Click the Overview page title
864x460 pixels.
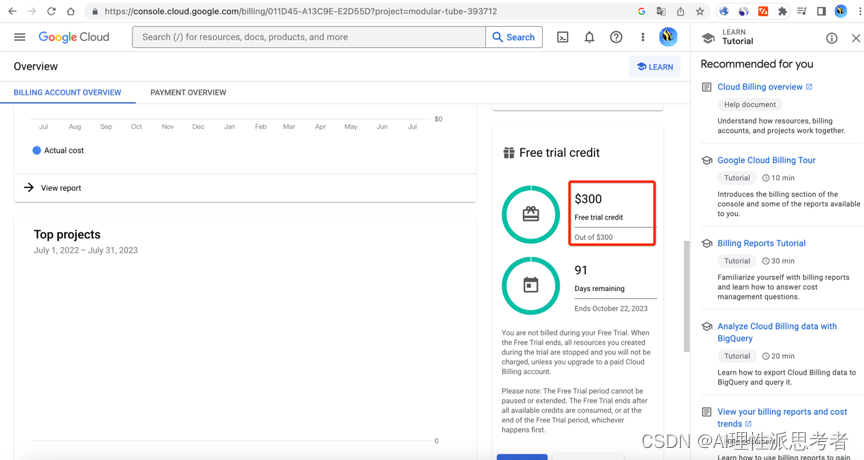[x=36, y=67]
